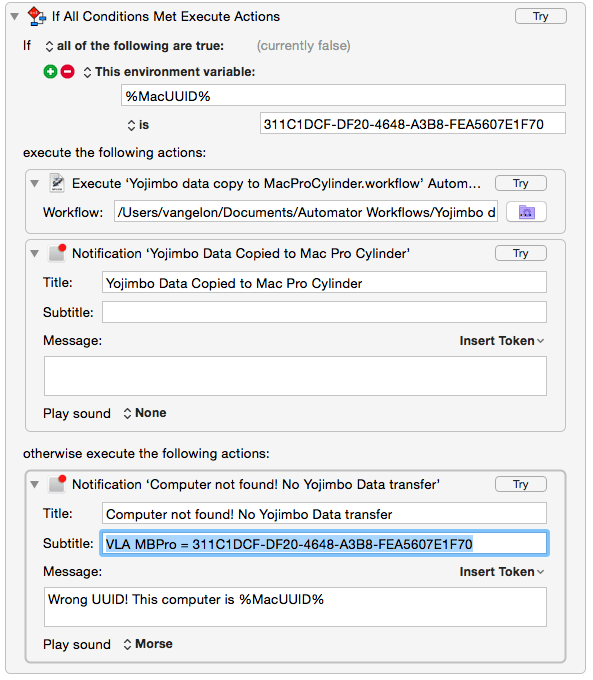Click the Yojimbo Data Copied notification icon

tap(57, 253)
